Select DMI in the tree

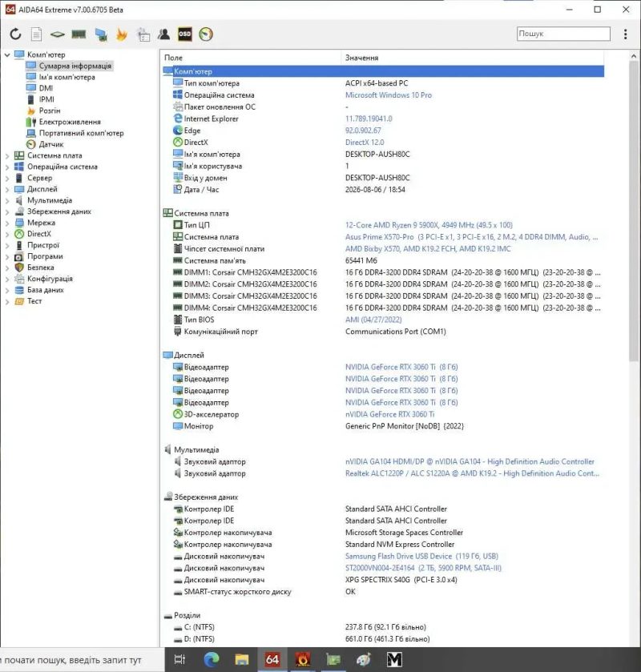click(x=46, y=88)
